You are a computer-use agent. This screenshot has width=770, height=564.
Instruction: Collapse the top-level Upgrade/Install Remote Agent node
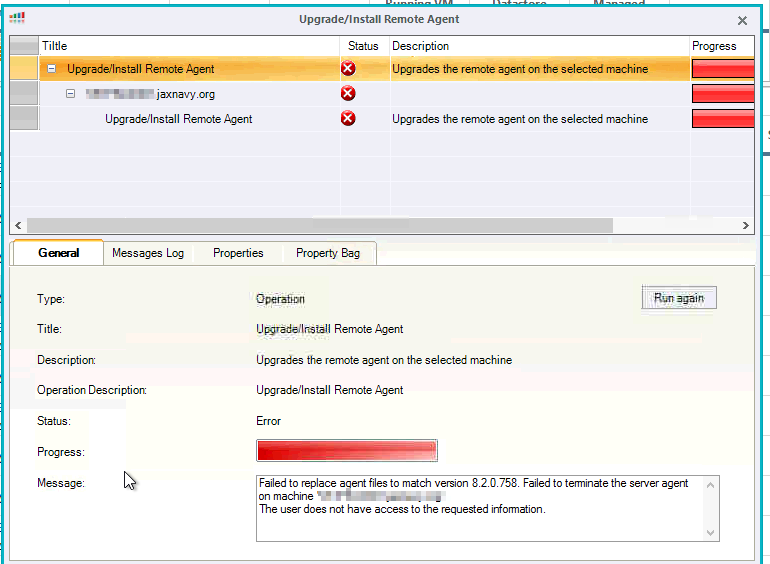[52, 69]
